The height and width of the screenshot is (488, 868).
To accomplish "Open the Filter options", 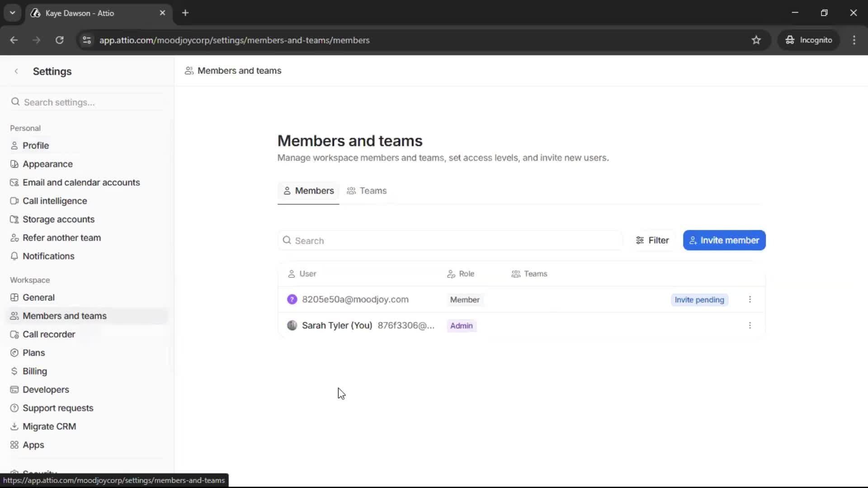I will 652,240.
